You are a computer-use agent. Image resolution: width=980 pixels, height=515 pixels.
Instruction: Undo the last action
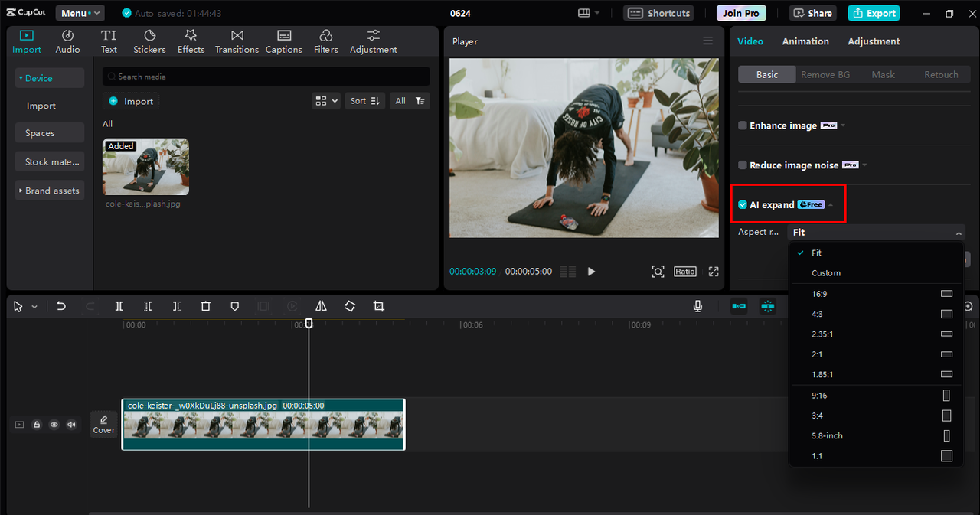(x=61, y=306)
